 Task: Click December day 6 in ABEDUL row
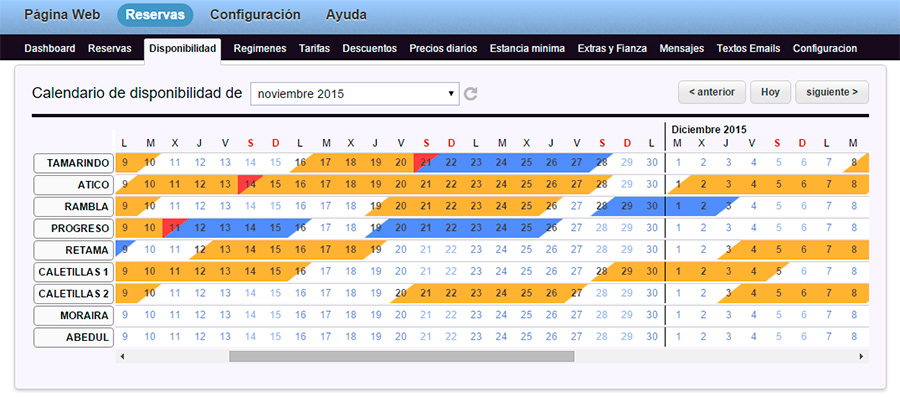[804, 337]
